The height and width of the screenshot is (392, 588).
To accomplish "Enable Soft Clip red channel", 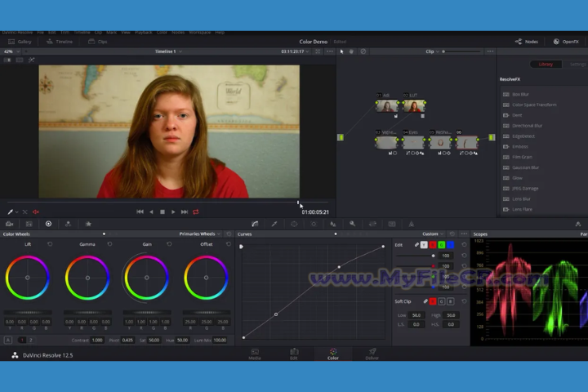I will (433, 301).
